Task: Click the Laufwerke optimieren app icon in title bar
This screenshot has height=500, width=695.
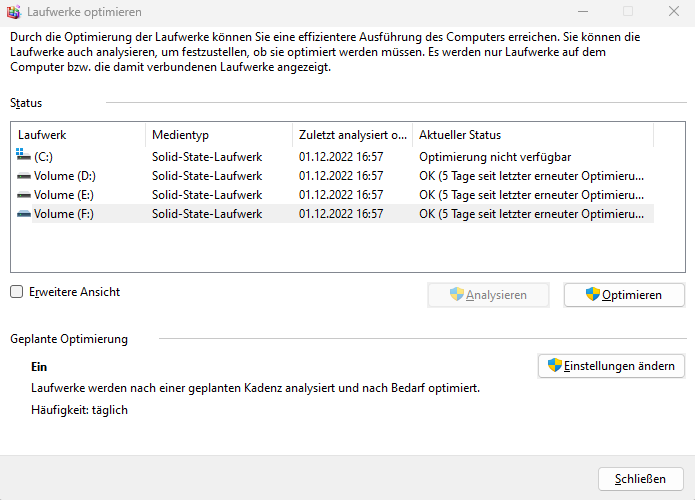Action: (x=13, y=12)
